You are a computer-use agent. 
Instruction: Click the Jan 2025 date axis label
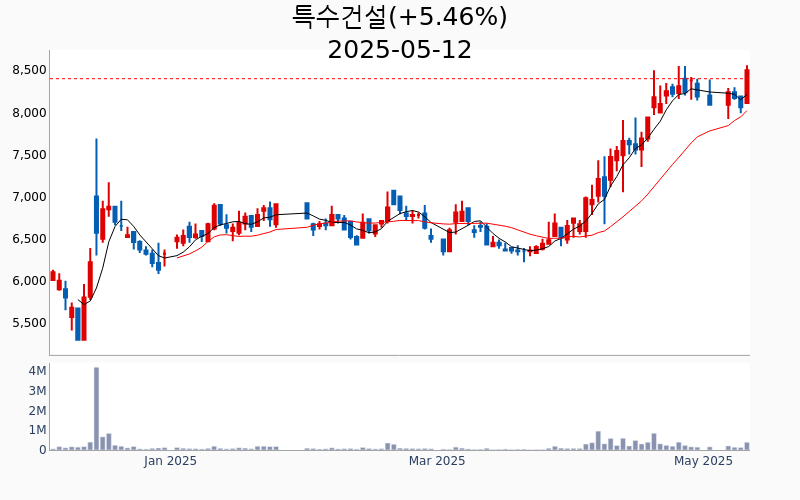click(x=170, y=461)
